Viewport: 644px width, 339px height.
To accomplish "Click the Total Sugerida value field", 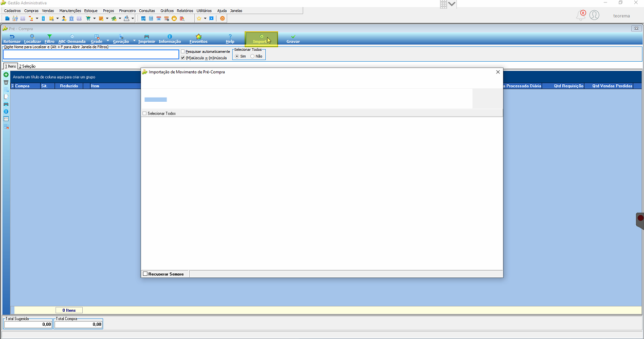I will click(x=28, y=324).
